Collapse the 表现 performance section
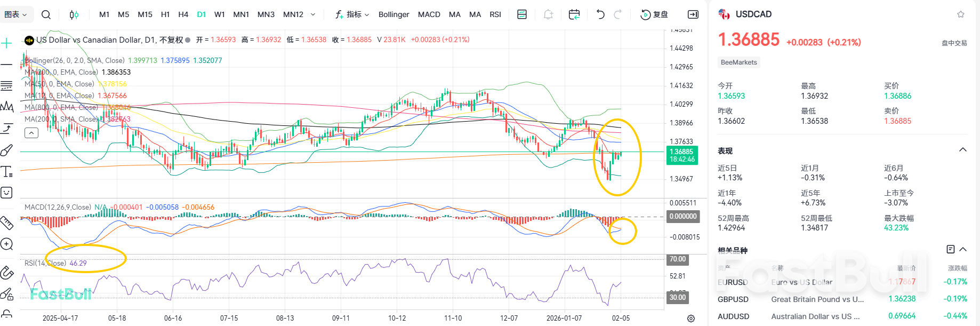The height and width of the screenshot is (326, 980). tap(963, 149)
